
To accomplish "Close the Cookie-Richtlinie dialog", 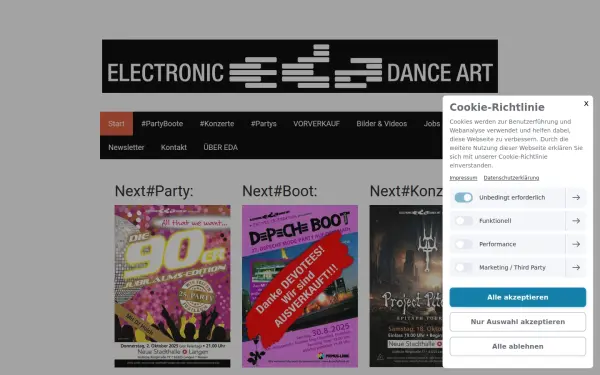I will (x=586, y=103).
